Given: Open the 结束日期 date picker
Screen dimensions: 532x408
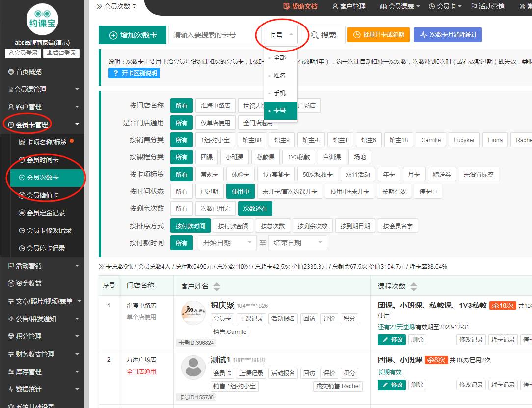Looking at the screenshot, I should (297, 243).
